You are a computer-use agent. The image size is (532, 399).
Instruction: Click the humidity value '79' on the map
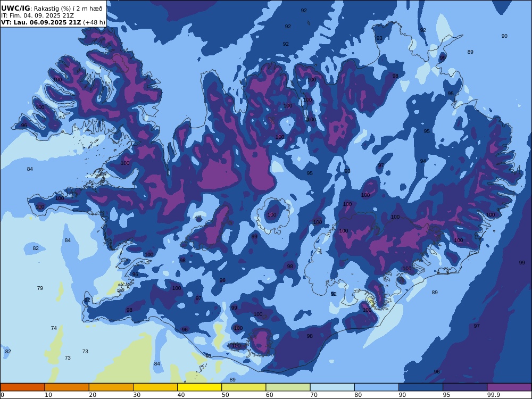click(40, 288)
